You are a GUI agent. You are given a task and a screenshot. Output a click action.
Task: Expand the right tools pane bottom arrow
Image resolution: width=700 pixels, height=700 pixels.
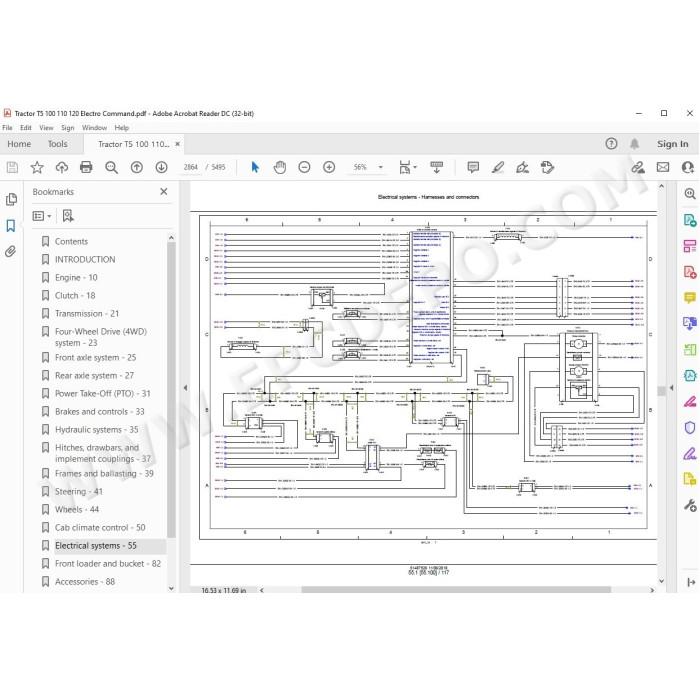[691, 582]
